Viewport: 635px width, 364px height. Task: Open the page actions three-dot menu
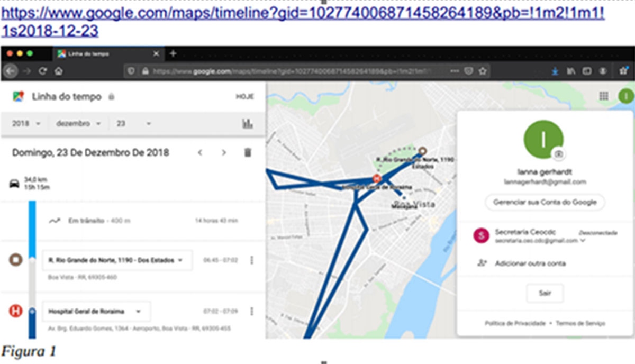pos(455,71)
